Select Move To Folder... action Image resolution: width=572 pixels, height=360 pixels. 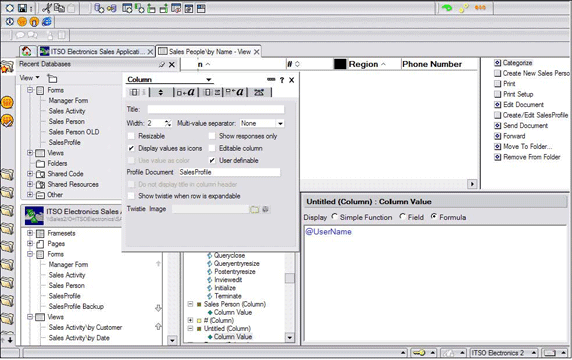click(x=527, y=147)
